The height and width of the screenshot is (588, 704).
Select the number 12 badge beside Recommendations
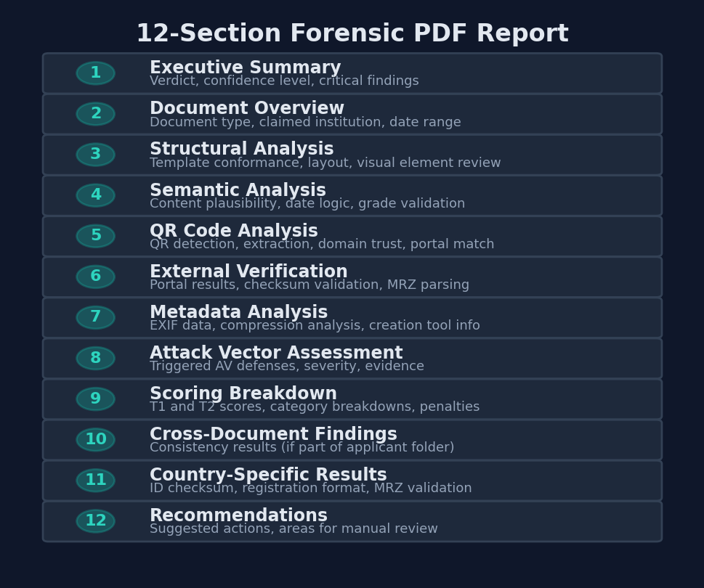click(95, 520)
